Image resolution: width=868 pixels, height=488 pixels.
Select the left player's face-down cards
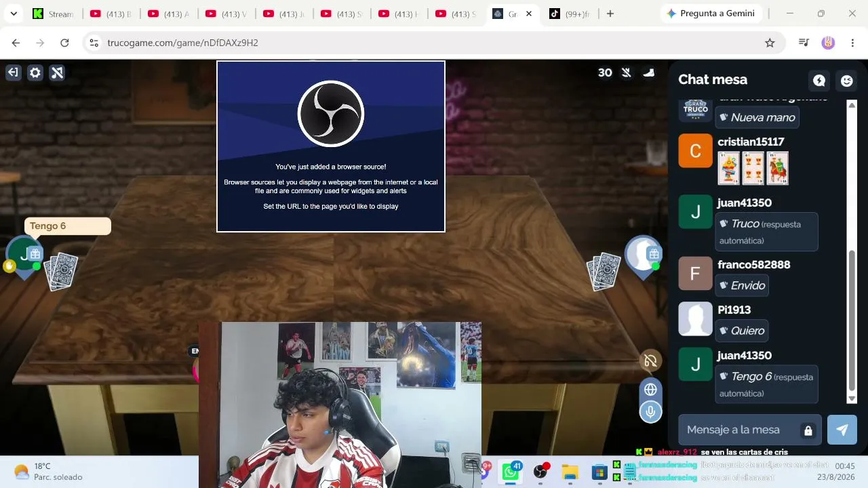[x=61, y=271]
